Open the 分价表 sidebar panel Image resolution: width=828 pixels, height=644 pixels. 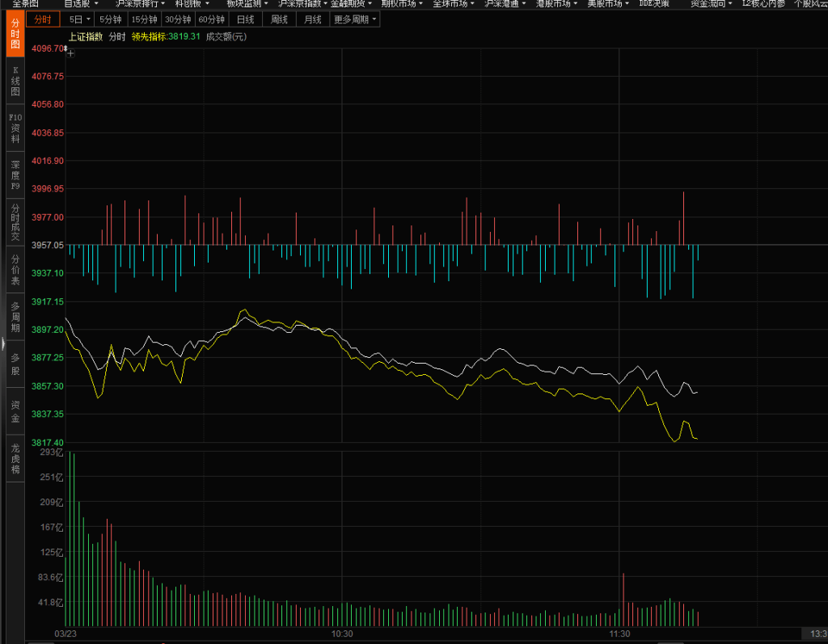pyautogui.click(x=15, y=270)
